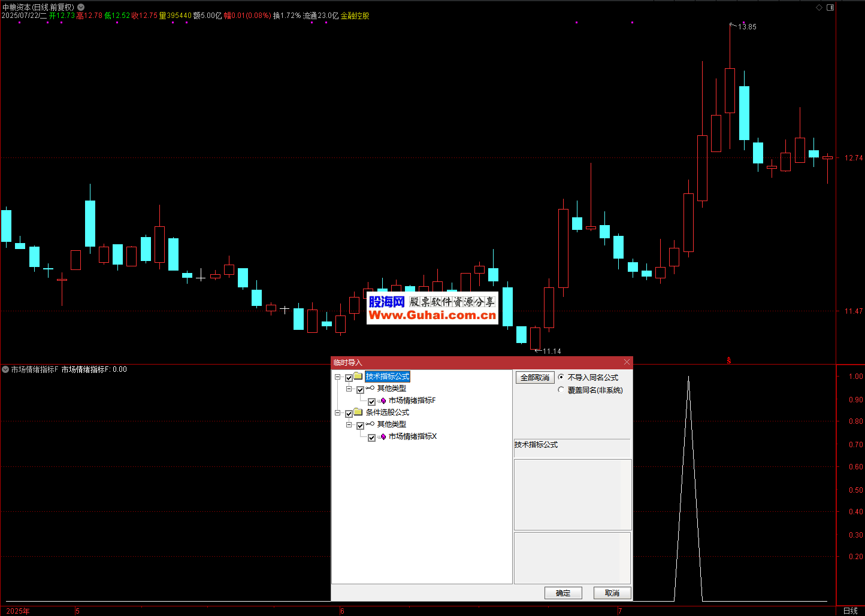
Task: Click the 日线 period label at bottom-right
Action: [x=850, y=611]
